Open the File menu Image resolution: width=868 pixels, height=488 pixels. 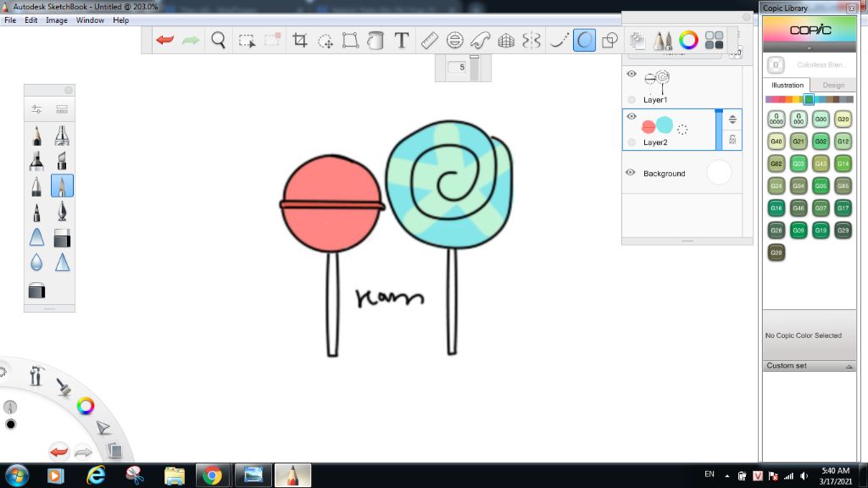(x=10, y=20)
